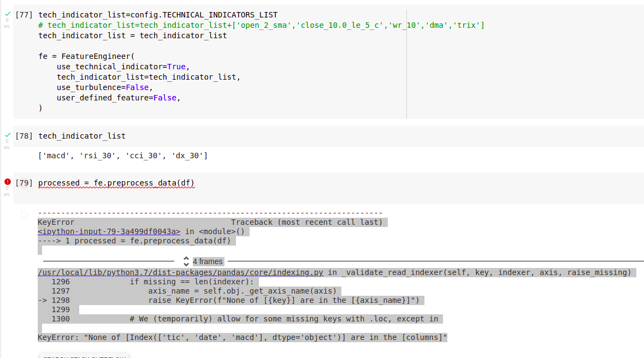Open the ipython-input-79-3a499df0043a link
644x358 pixels.
tap(109, 231)
